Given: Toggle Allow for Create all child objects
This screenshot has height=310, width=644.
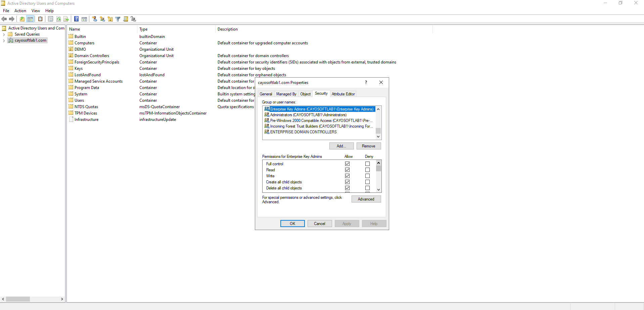Looking at the screenshot, I should 347,182.
